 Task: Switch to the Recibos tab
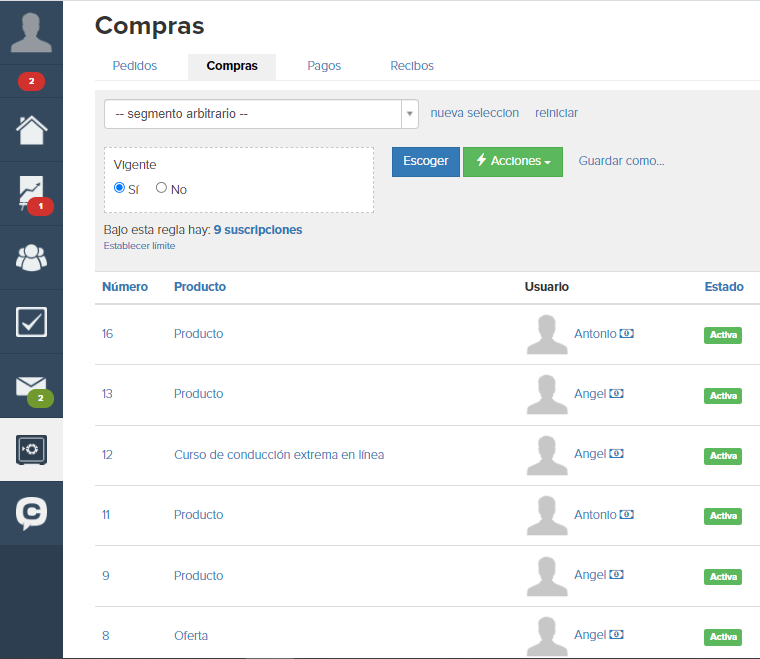(x=412, y=66)
